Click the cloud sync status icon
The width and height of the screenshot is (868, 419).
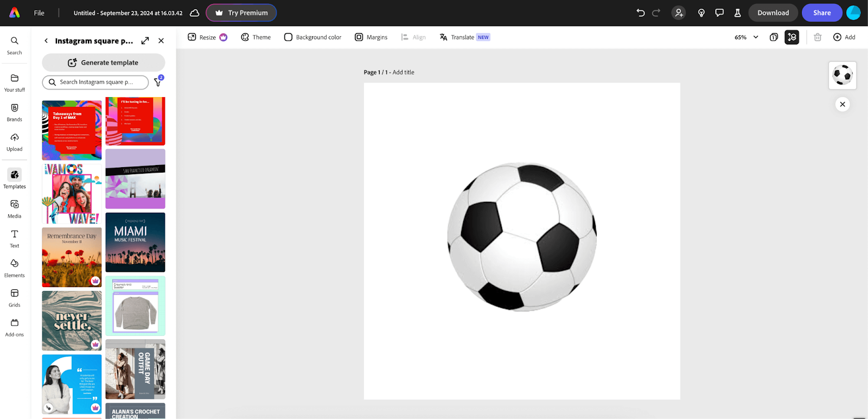pos(194,13)
